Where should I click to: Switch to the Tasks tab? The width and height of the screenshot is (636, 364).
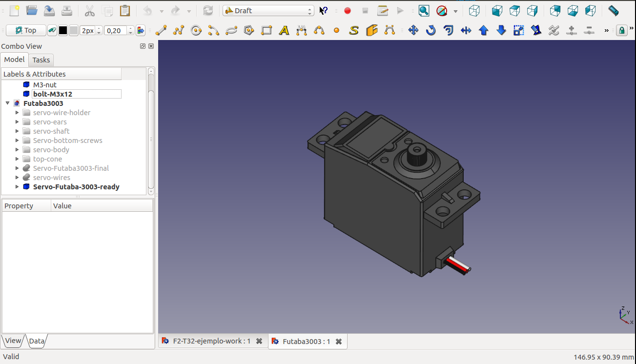coord(41,60)
